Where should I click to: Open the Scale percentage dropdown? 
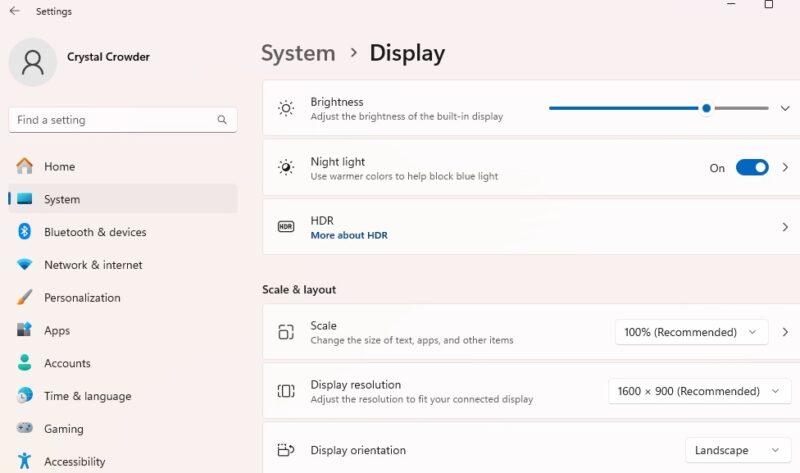691,332
